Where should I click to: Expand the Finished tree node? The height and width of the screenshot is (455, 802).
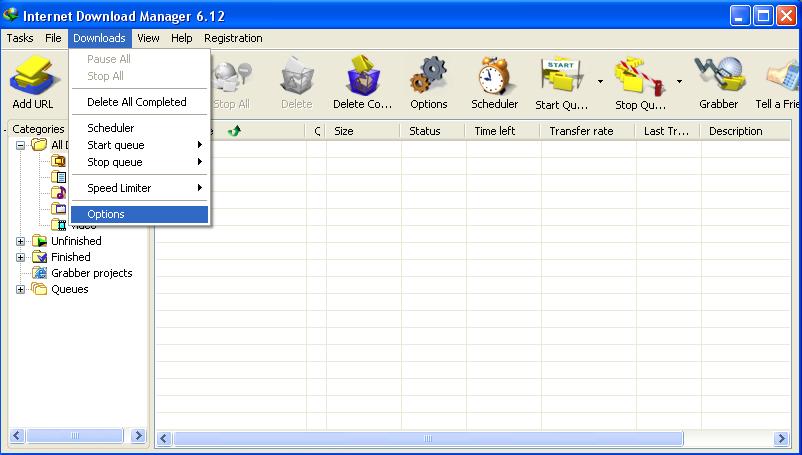20,257
